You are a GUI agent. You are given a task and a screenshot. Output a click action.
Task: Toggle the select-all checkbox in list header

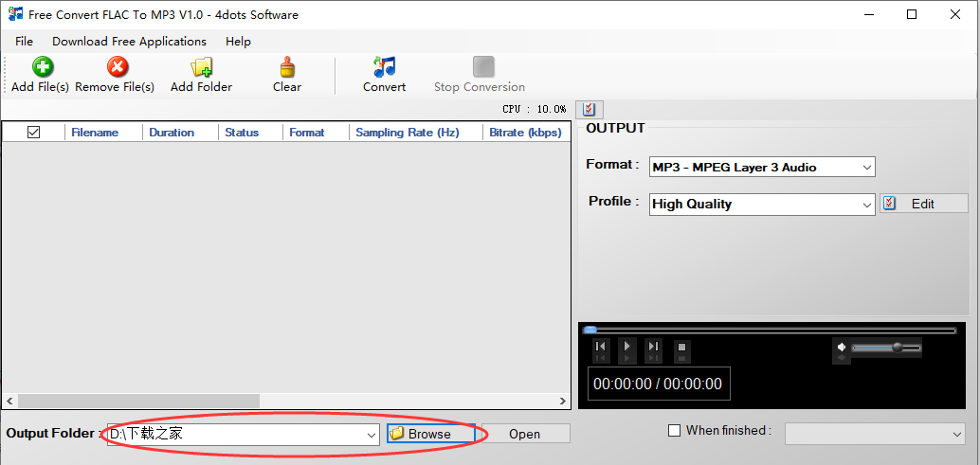point(34,133)
